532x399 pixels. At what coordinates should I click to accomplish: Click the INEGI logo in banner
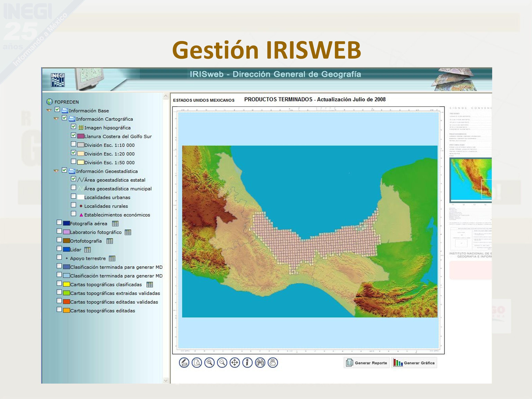tap(58, 80)
